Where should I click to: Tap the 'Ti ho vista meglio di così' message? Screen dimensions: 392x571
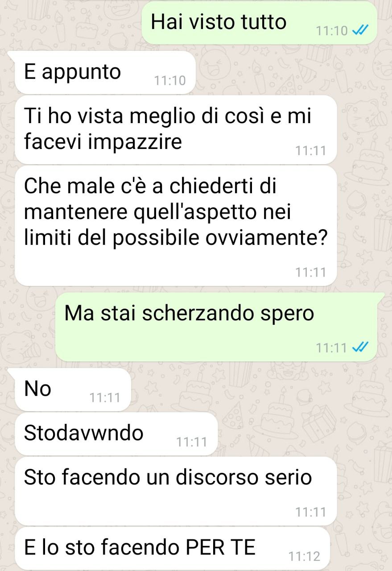point(176,130)
